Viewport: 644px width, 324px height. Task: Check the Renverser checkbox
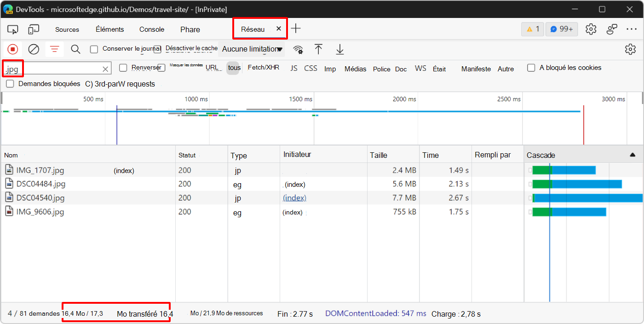pyautogui.click(x=123, y=68)
